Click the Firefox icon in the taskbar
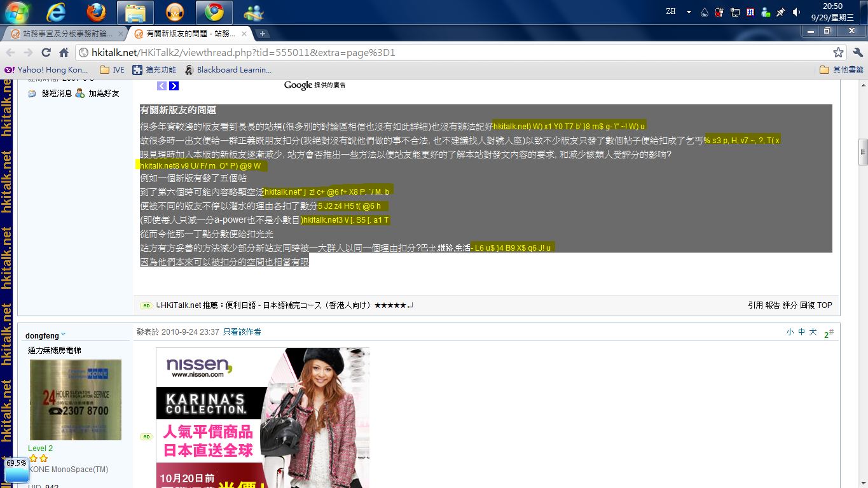 click(96, 11)
